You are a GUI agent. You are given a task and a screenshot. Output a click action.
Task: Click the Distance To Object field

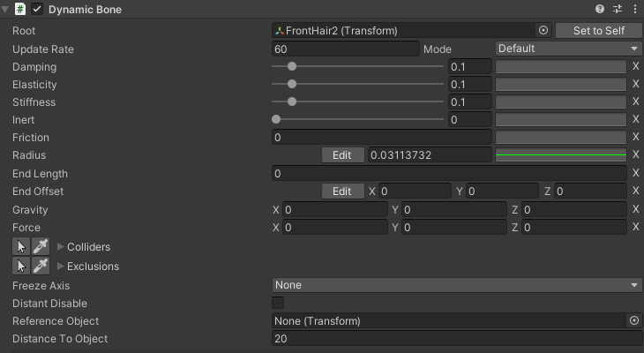pos(457,339)
